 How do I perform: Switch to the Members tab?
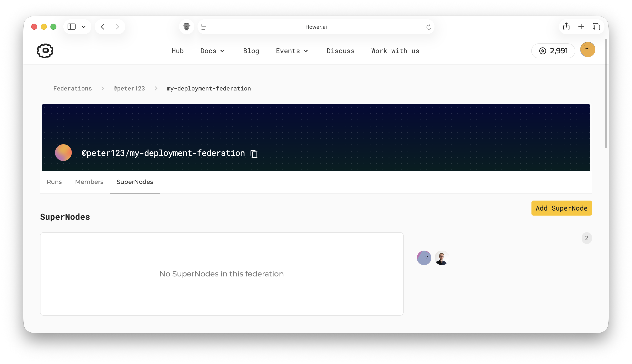(89, 182)
